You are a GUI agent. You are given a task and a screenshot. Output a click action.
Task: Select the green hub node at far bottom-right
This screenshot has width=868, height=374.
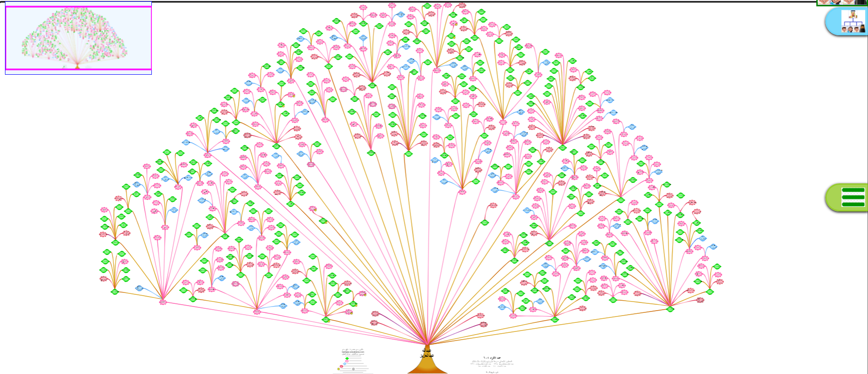(670, 309)
